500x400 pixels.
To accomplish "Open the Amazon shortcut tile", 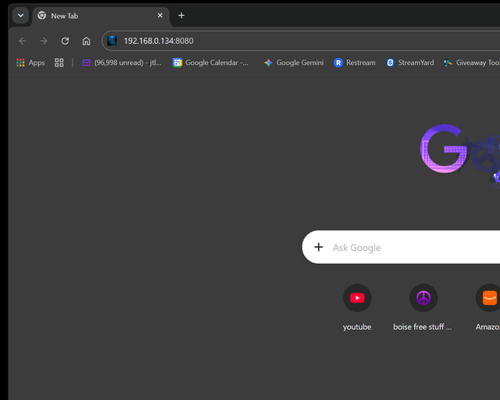I will coord(488,307).
